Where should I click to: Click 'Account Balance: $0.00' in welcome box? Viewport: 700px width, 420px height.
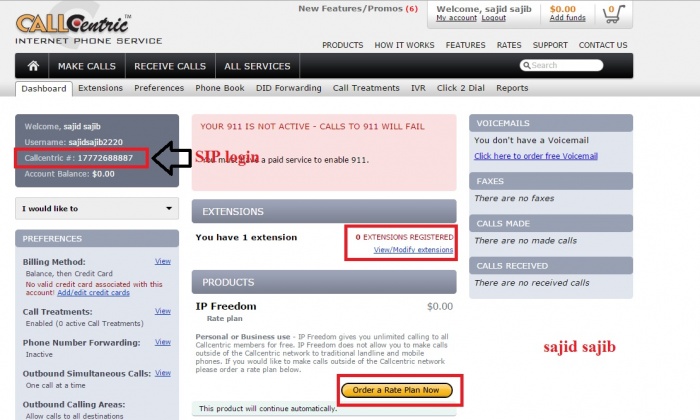click(x=69, y=174)
